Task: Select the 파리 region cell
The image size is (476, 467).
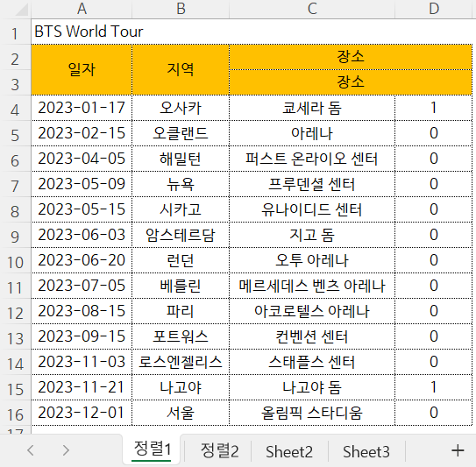Action: (181, 311)
